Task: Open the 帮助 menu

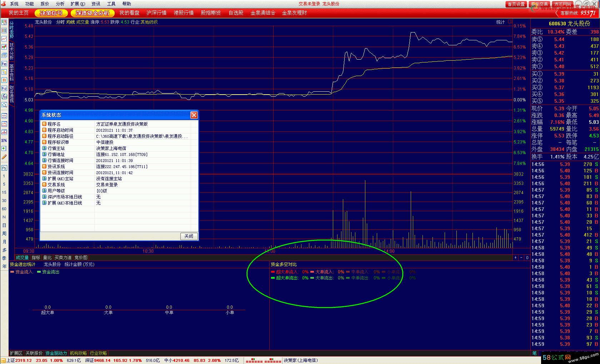Action: pyautogui.click(x=127, y=4)
